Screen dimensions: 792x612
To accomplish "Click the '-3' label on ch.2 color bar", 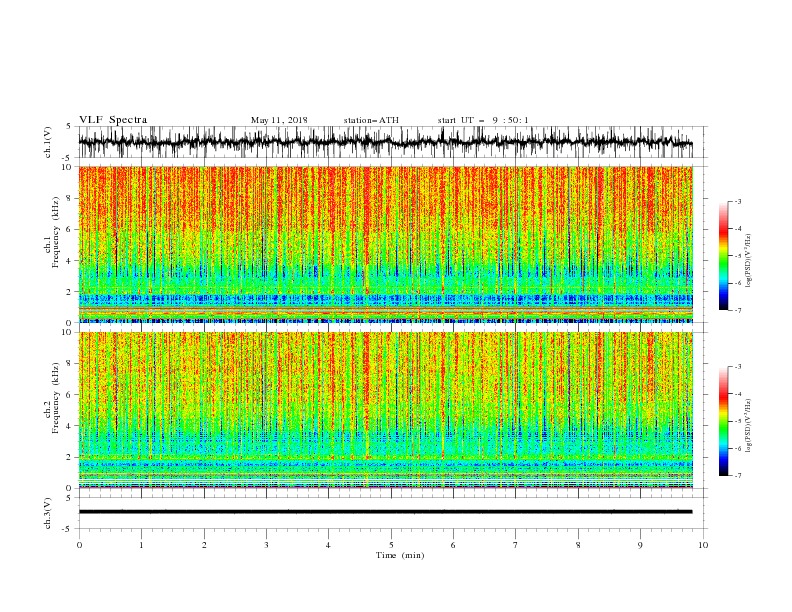I will [x=737, y=367].
